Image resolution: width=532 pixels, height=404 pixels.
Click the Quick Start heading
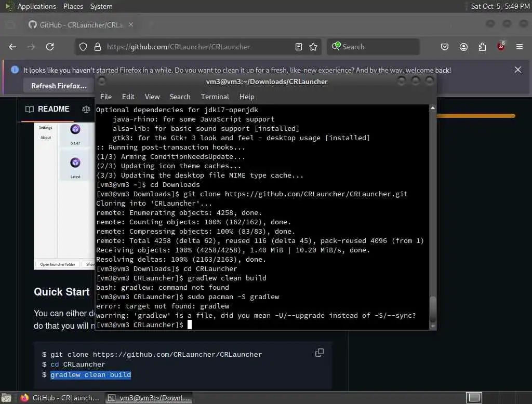[61, 292]
